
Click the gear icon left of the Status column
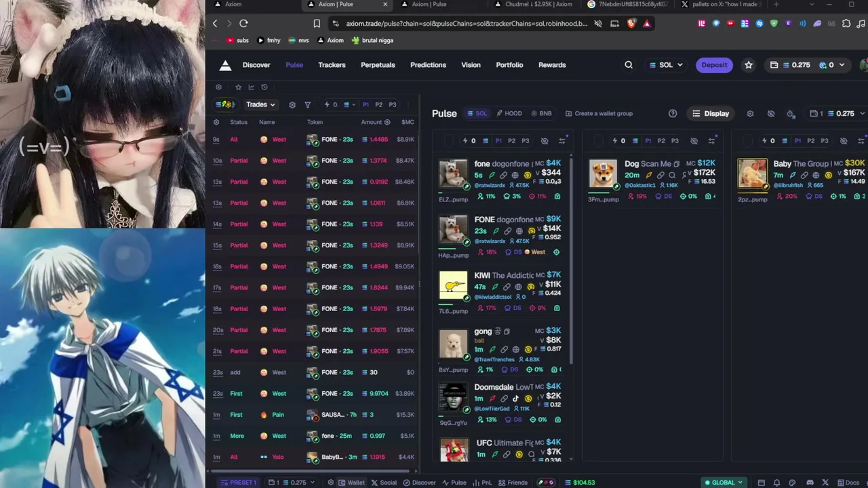coord(216,122)
